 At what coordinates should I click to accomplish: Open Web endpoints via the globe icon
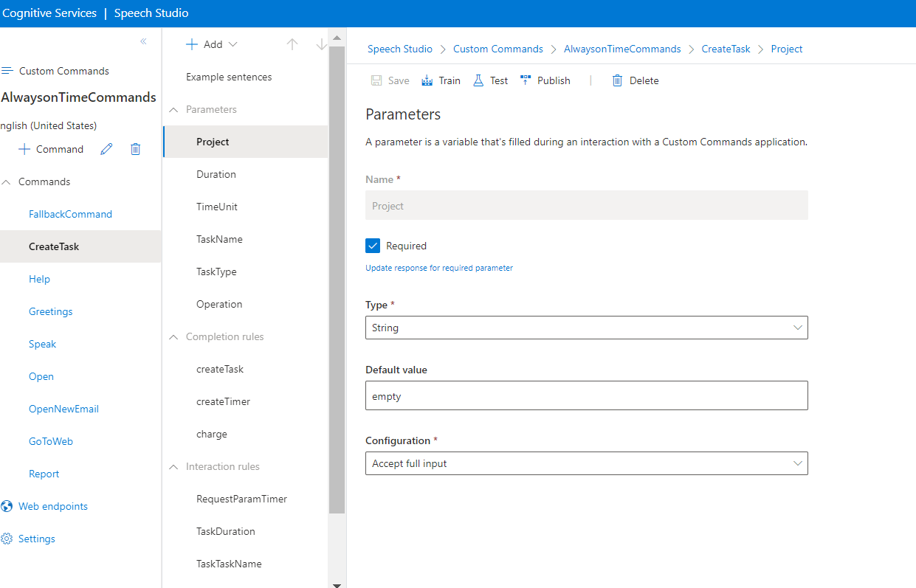(x=7, y=505)
